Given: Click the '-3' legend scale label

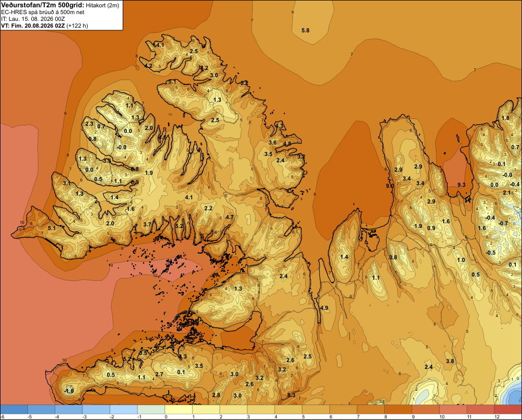Looking at the screenshot, I should click(85, 417).
